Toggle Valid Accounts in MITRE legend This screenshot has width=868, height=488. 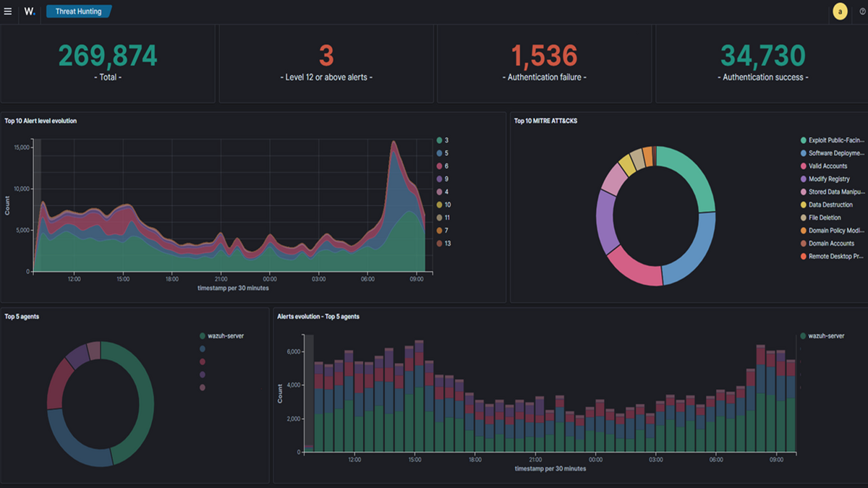click(827, 166)
